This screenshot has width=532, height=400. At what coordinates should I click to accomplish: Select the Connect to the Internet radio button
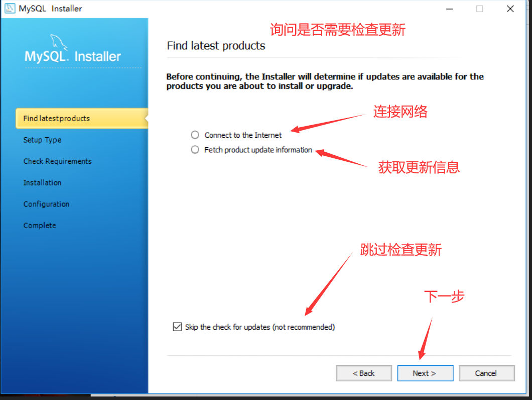click(195, 135)
